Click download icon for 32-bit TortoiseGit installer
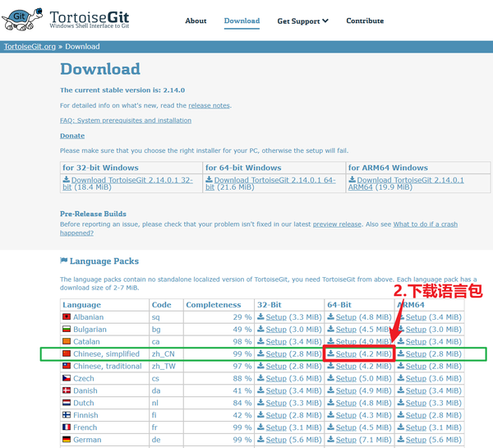The image size is (493, 448). pyautogui.click(x=66, y=179)
